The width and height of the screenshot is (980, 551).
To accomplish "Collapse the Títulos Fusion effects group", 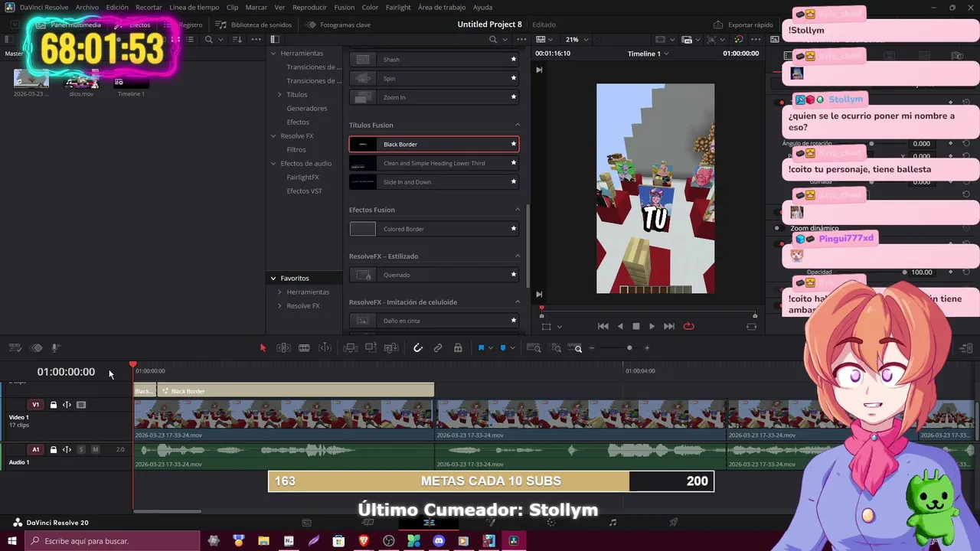I will pos(517,126).
